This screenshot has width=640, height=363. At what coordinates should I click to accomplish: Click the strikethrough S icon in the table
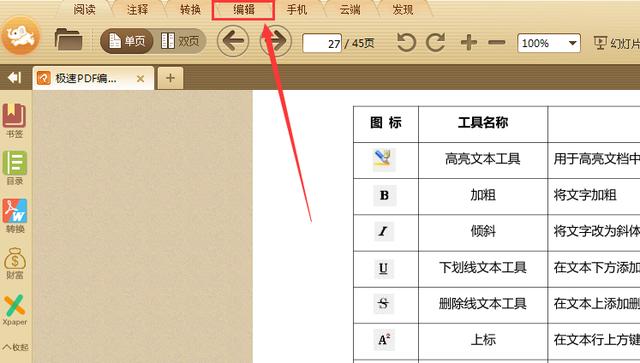(383, 304)
